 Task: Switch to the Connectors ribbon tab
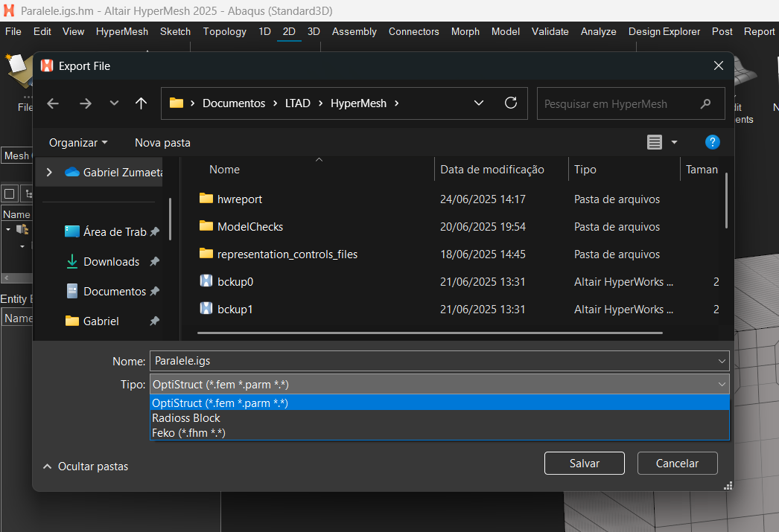pos(413,31)
